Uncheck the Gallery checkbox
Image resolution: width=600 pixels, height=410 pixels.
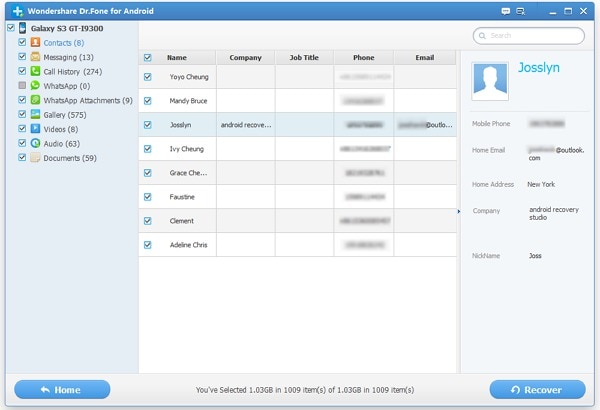[x=22, y=114]
